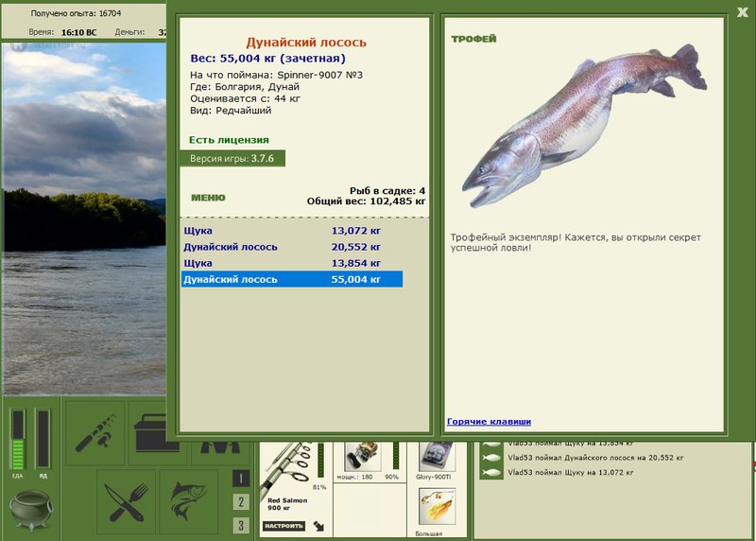Close the trophy window with X
The width and height of the screenshot is (756, 541).
743,12
